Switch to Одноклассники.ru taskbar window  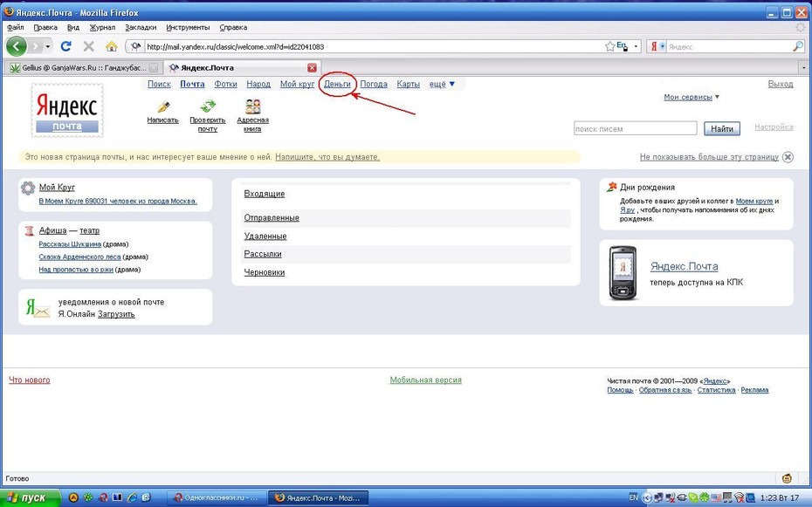click(x=217, y=497)
